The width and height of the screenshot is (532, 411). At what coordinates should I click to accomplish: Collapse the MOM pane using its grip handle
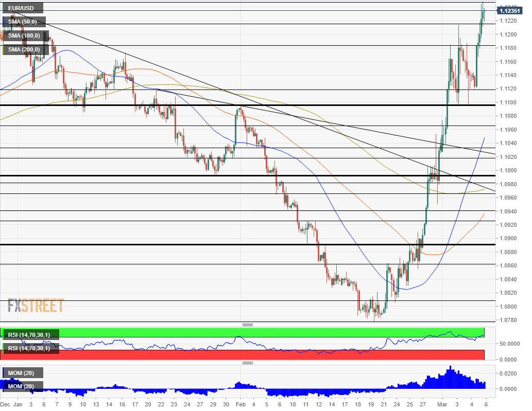[248, 363]
